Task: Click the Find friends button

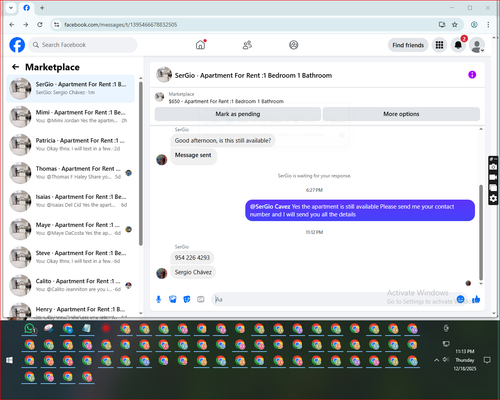Action: (x=408, y=45)
